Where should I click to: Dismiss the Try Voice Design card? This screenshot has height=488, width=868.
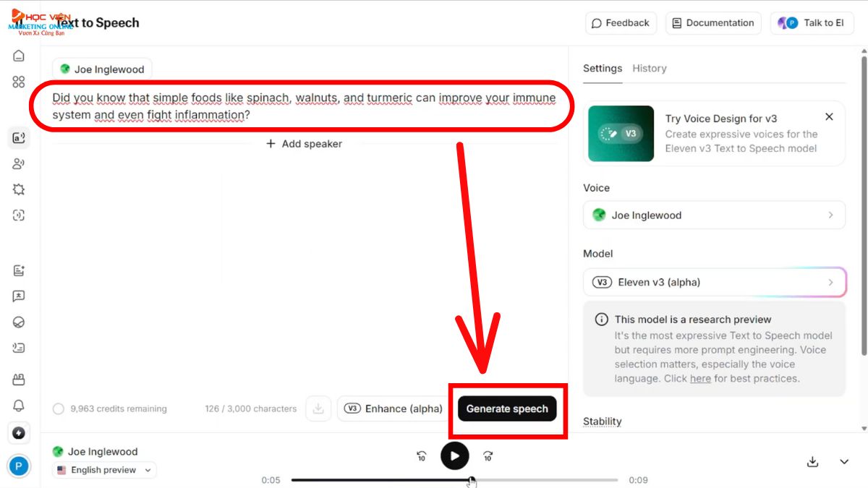(829, 116)
